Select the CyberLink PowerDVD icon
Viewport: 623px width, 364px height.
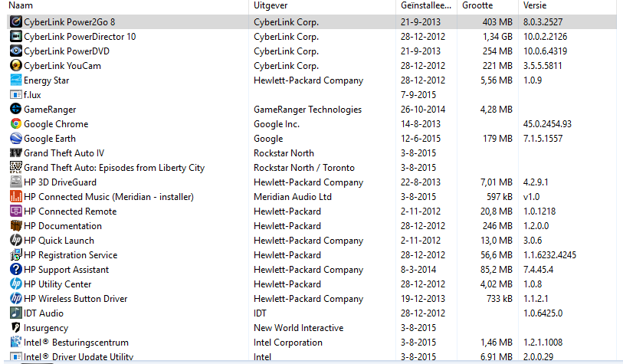point(15,51)
